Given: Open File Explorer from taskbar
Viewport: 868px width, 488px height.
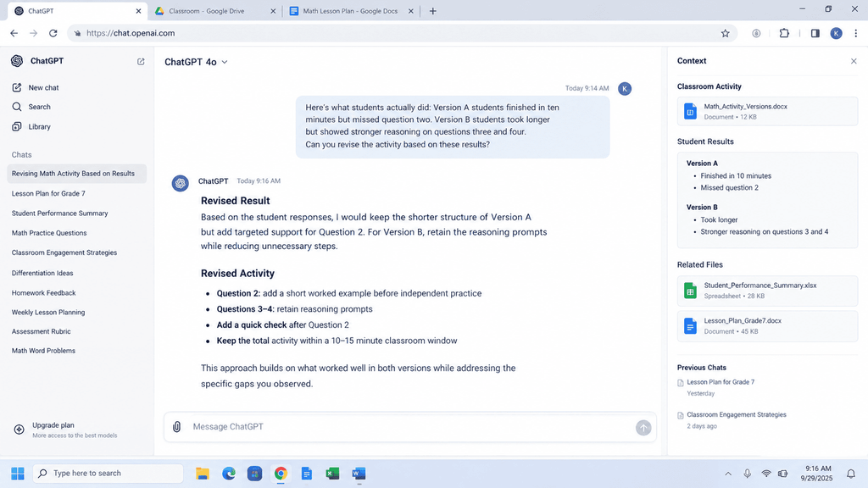Looking at the screenshot, I should coord(203,474).
